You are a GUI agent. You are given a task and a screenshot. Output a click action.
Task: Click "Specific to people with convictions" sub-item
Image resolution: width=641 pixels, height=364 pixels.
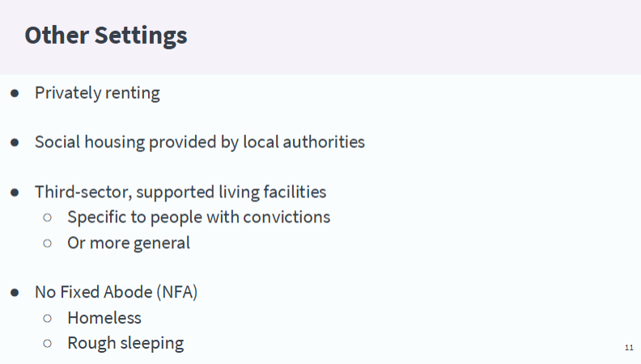(198, 218)
